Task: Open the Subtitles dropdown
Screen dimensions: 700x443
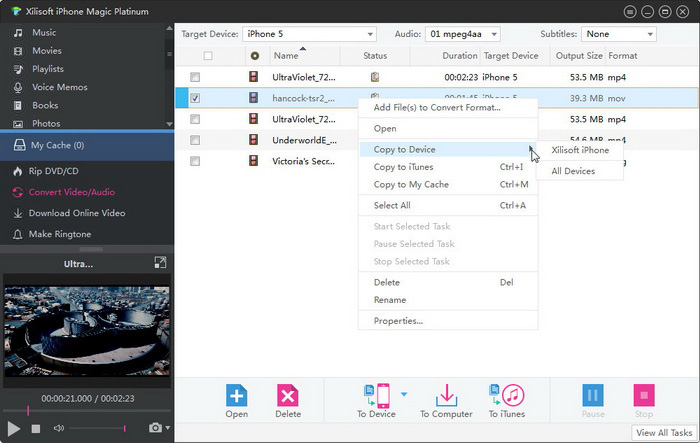Action: click(x=620, y=34)
